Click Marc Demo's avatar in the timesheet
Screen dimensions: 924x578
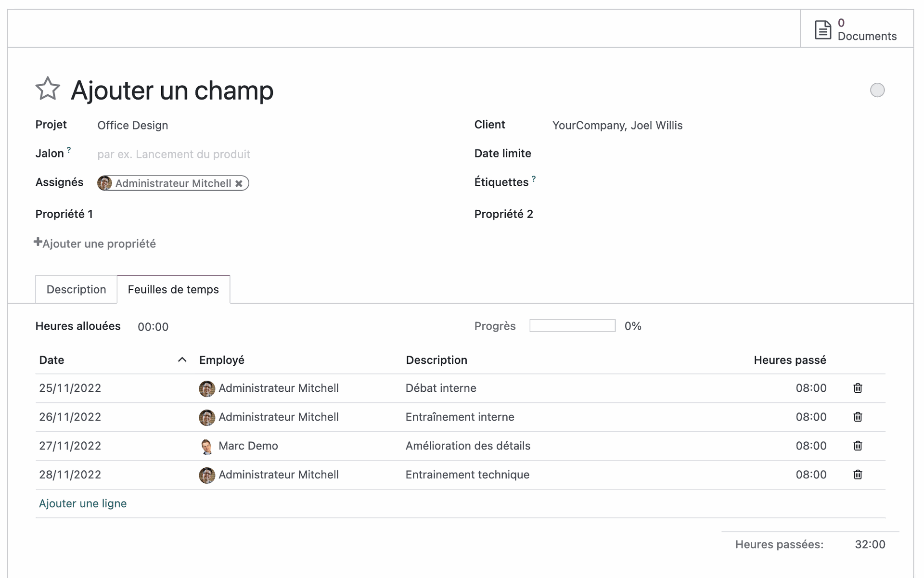click(x=206, y=446)
